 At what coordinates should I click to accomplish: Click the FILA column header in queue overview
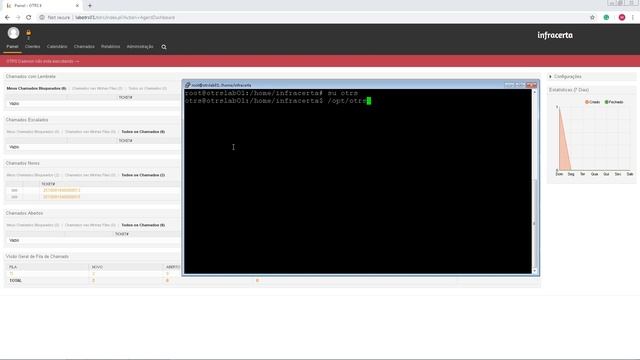pyautogui.click(x=13, y=267)
